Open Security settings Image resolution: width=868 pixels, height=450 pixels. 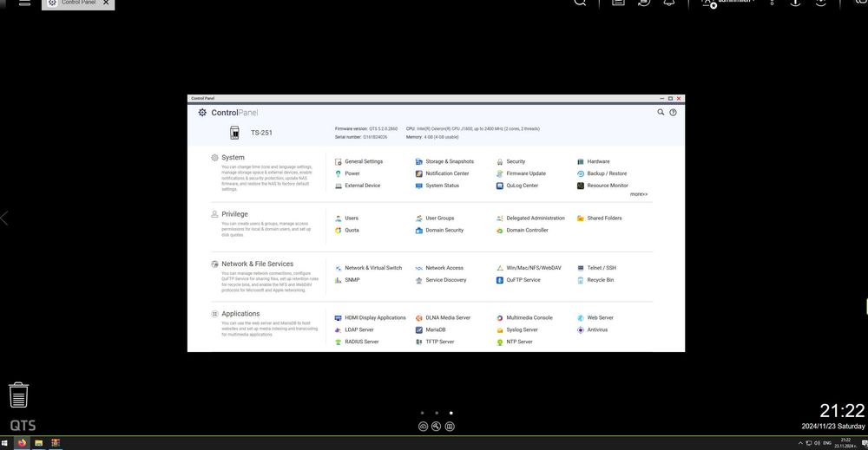510,161
